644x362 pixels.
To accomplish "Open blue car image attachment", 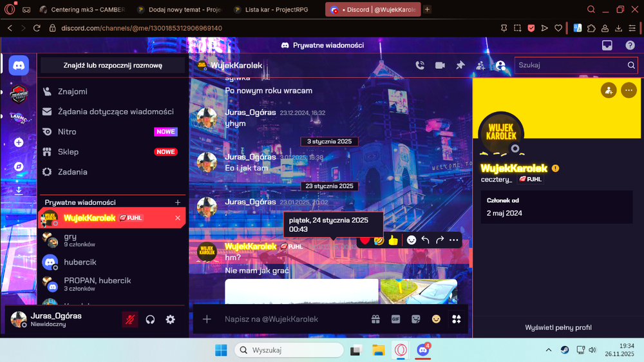I will pyautogui.click(x=419, y=291).
